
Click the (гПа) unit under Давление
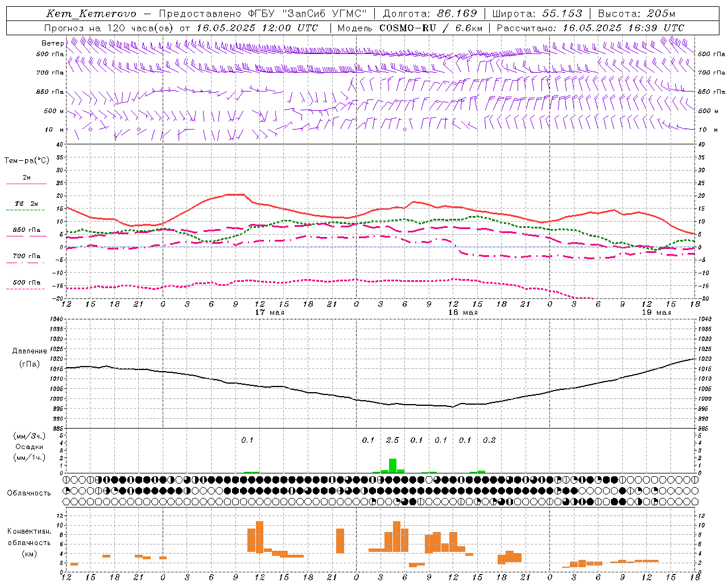30,364
